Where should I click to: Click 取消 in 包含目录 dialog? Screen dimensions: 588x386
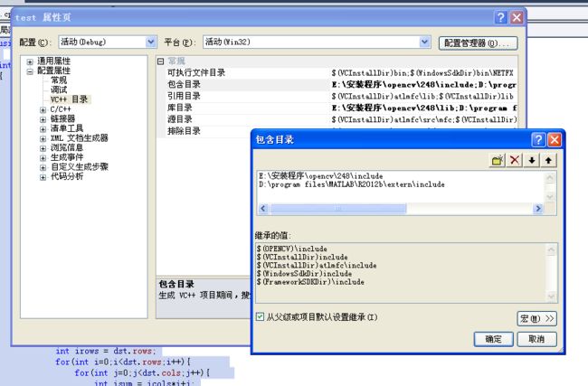point(536,339)
